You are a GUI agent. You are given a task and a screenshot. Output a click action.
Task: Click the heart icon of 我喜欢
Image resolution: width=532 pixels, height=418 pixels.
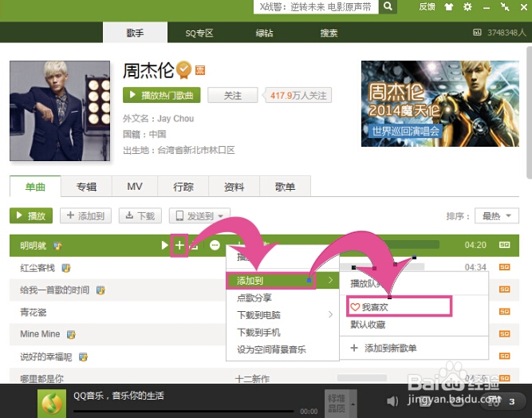tap(355, 307)
